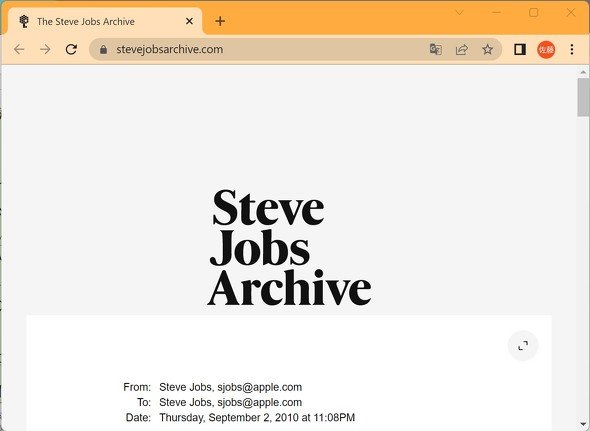Open the Chrome profile avatar
This screenshot has height=431, width=590.
tap(546, 49)
